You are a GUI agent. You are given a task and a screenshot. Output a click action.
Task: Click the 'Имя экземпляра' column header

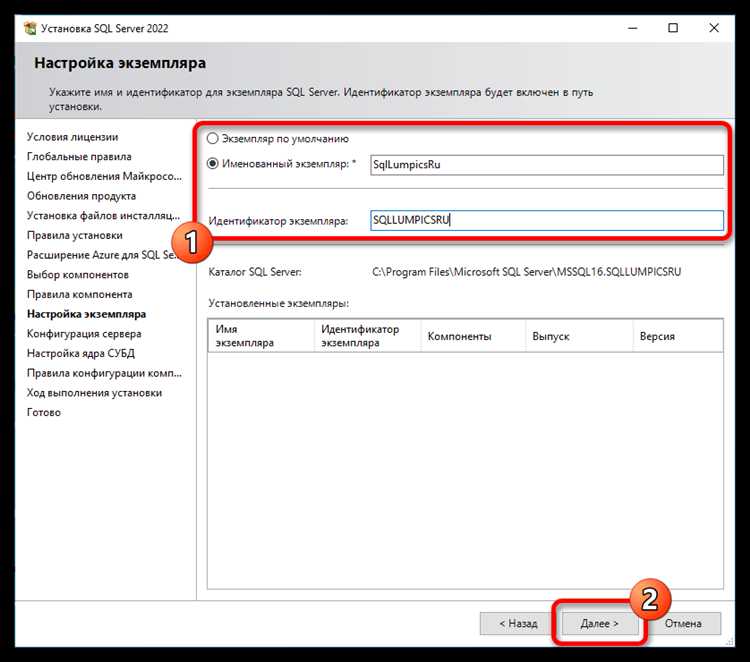click(260, 336)
